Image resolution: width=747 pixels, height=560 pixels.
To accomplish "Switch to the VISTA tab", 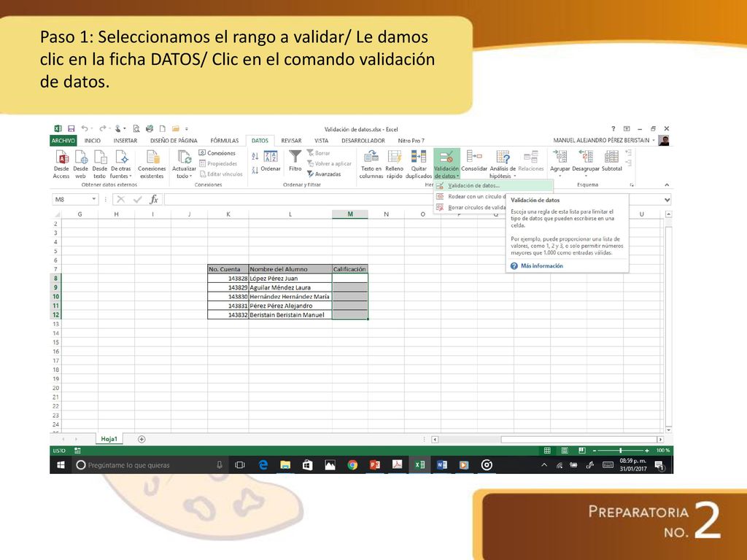I will (x=321, y=141).
